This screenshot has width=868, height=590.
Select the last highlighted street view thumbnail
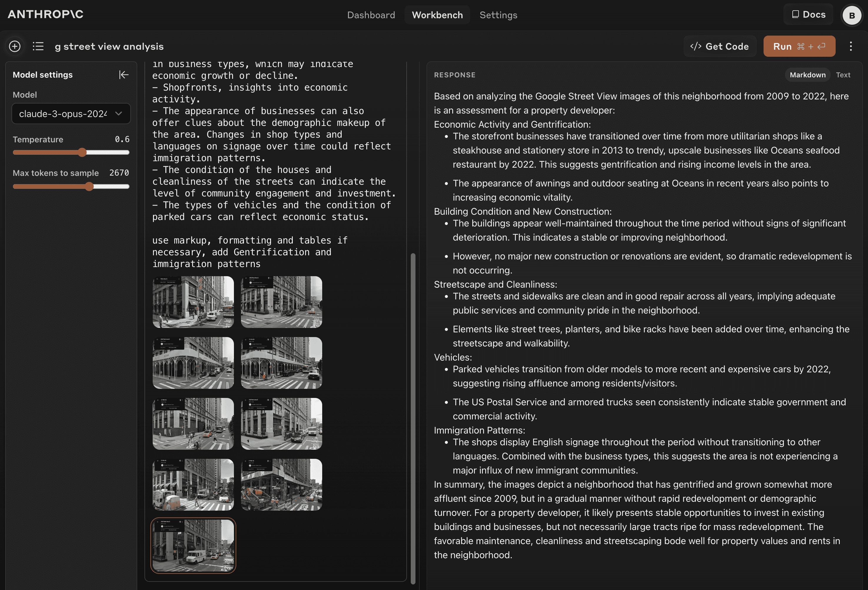coord(193,545)
